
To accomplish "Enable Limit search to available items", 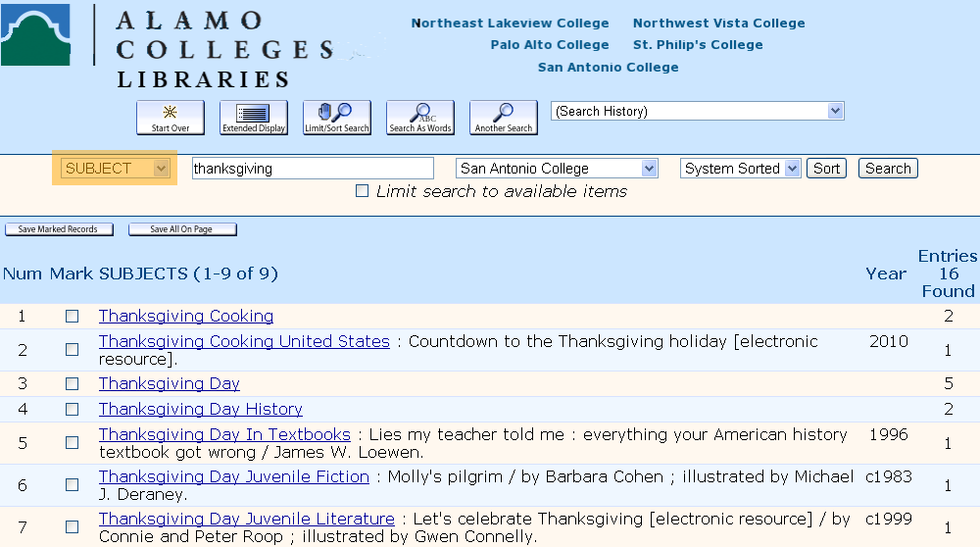I will click(362, 191).
